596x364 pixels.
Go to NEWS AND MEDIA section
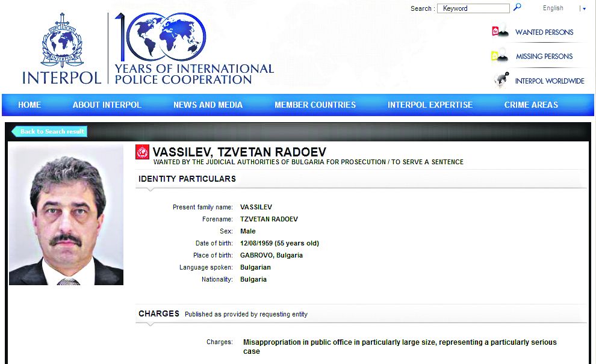(208, 105)
